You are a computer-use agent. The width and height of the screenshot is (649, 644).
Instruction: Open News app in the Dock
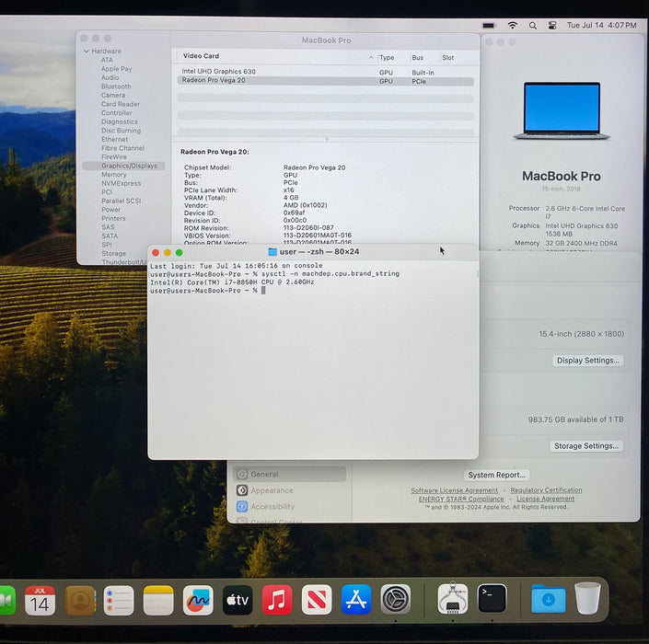coord(317,600)
